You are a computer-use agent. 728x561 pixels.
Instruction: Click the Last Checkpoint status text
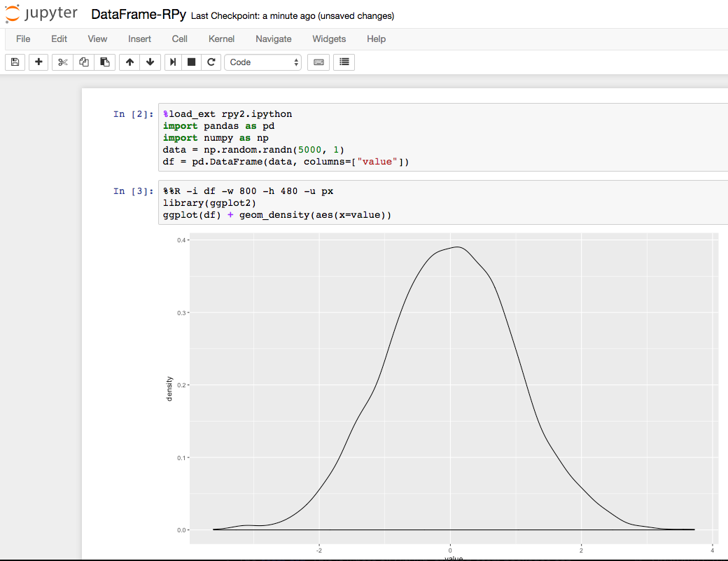click(x=293, y=16)
